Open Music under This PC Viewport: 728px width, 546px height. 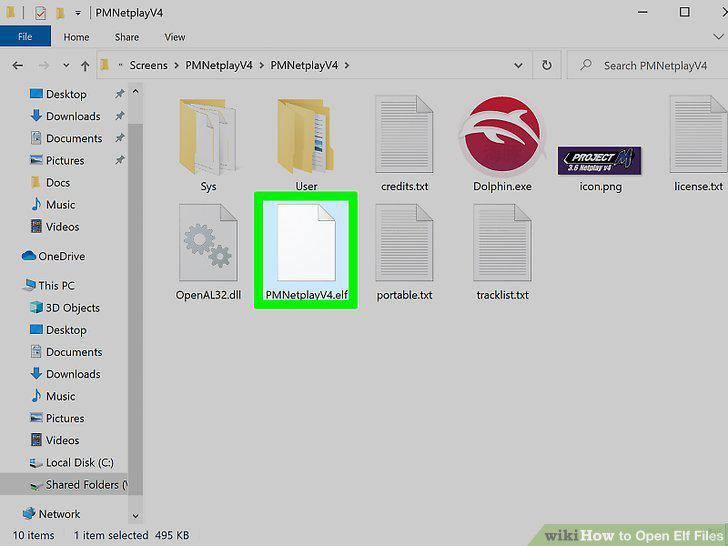coord(60,396)
